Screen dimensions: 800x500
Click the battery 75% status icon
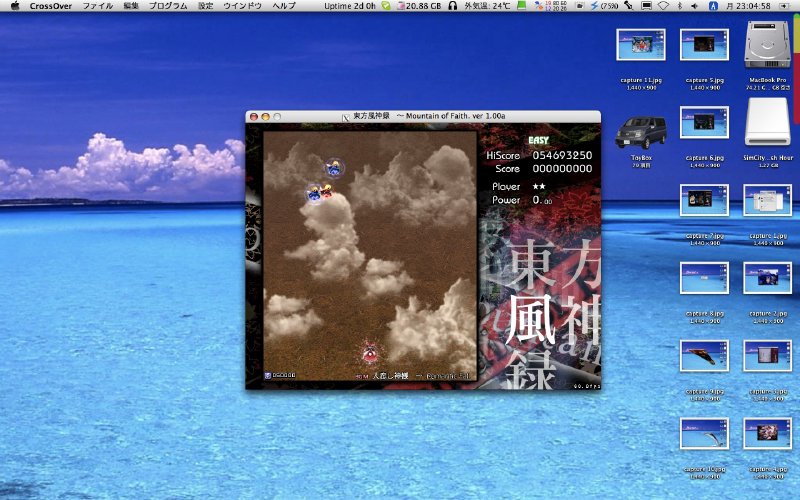point(604,6)
